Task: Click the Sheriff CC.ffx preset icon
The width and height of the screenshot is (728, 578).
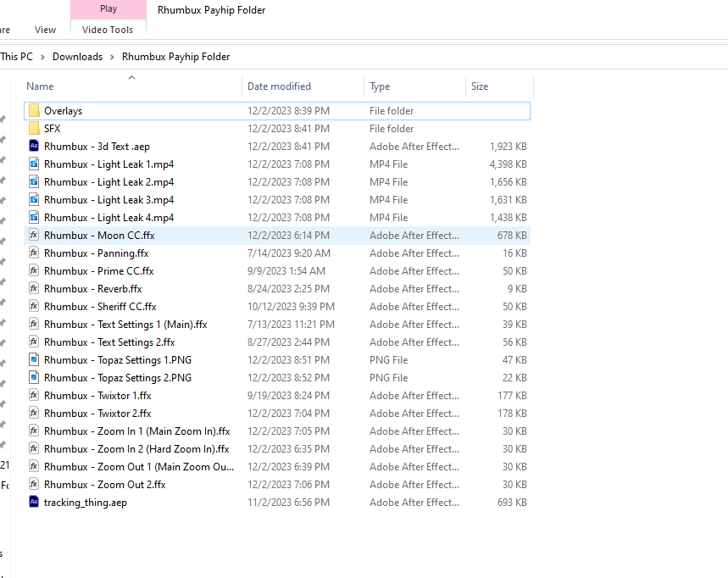Action: pos(34,307)
